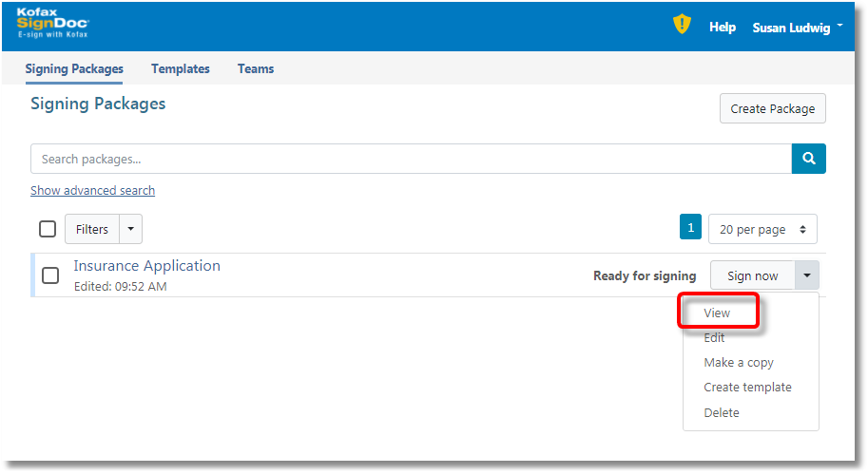The width and height of the screenshot is (868, 474).
Task: Click the yellow shield warning icon
Action: (x=682, y=26)
